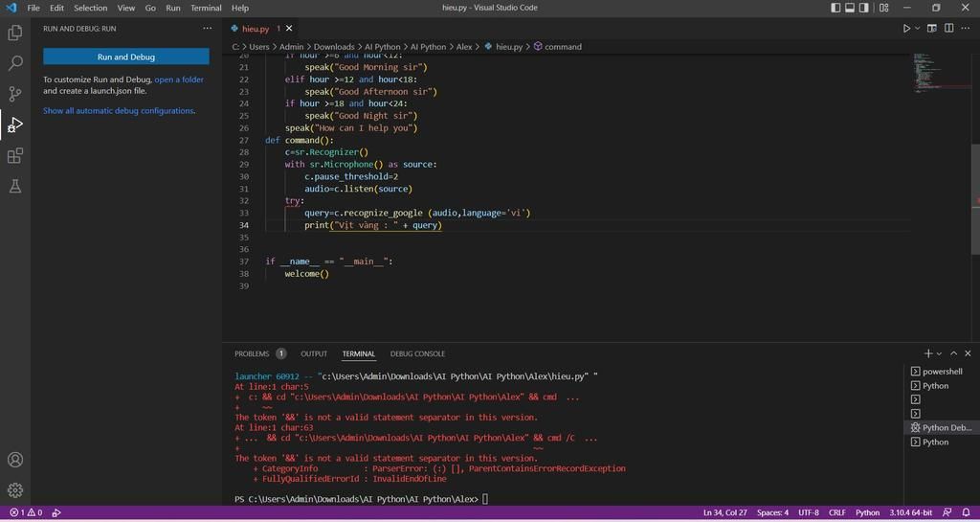980x522 pixels.
Task: Change line endings via 'CRLF' item
Action: click(837, 512)
